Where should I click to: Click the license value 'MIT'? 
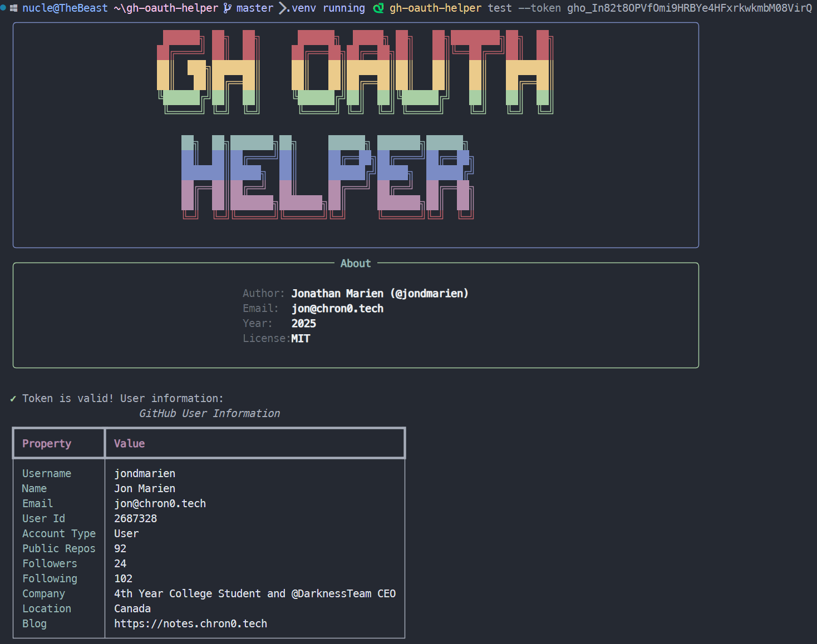point(301,339)
